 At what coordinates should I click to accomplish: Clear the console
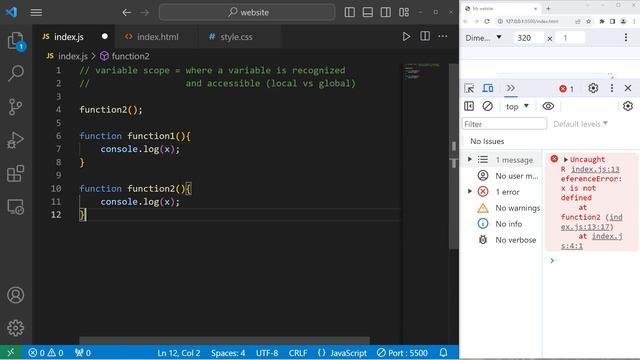coord(487,106)
